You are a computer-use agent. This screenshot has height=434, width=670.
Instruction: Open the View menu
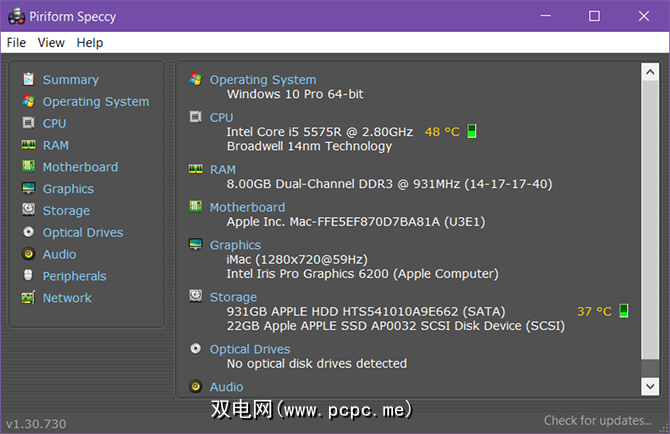click(x=51, y=43)
